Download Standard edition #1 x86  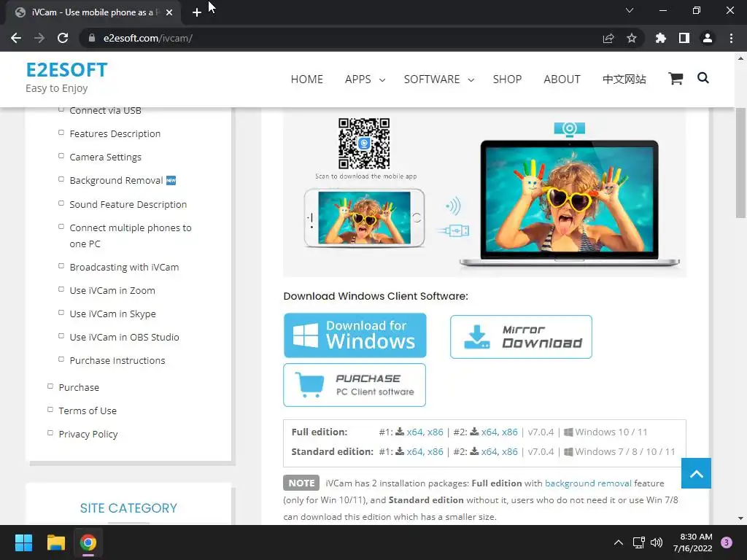coord(435,451)
